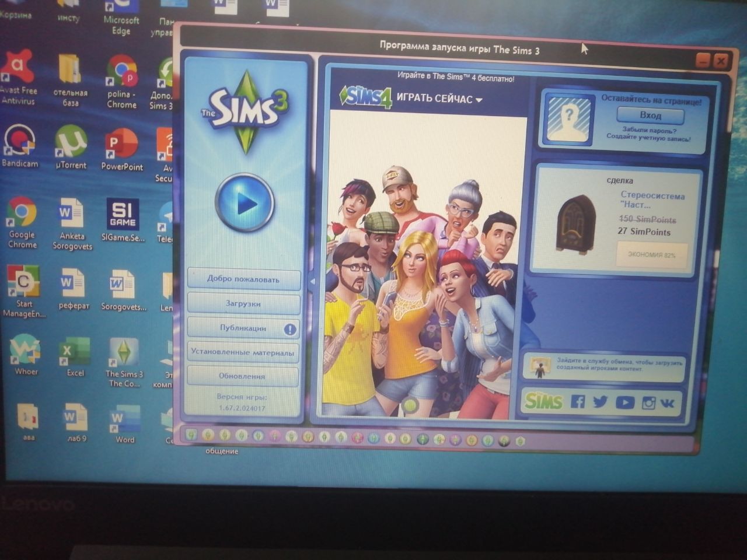The image size is (747, 560).
Task: Open the Стереосистема "Наст..." item link
Action: point(652,200)
